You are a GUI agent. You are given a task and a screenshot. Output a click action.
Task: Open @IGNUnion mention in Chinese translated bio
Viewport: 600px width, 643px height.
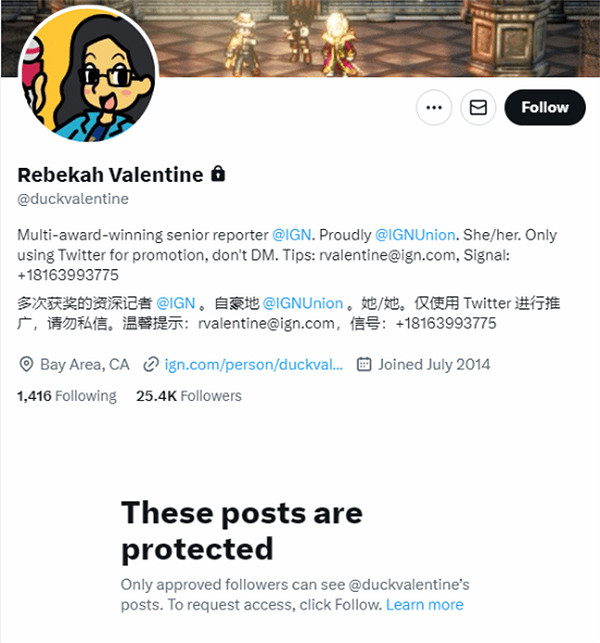pos(303,303)
